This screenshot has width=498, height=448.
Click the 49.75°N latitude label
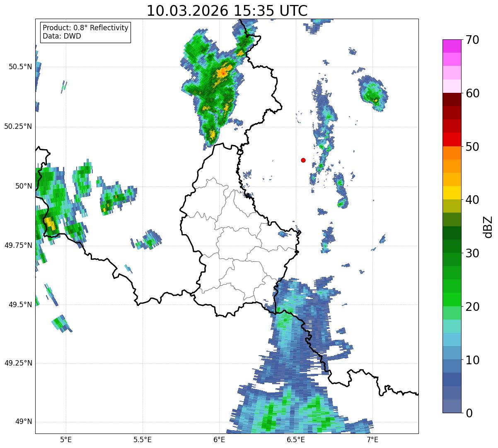(18, 245)
